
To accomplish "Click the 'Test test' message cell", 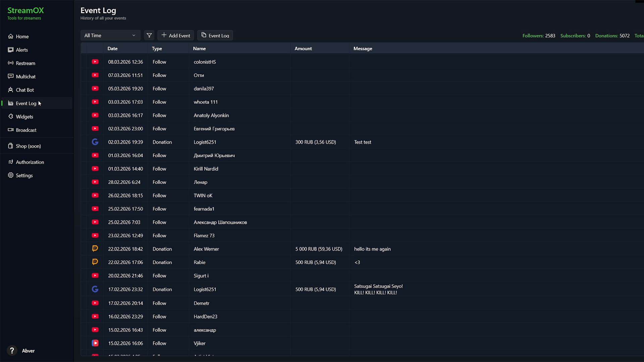I will 363,142.
